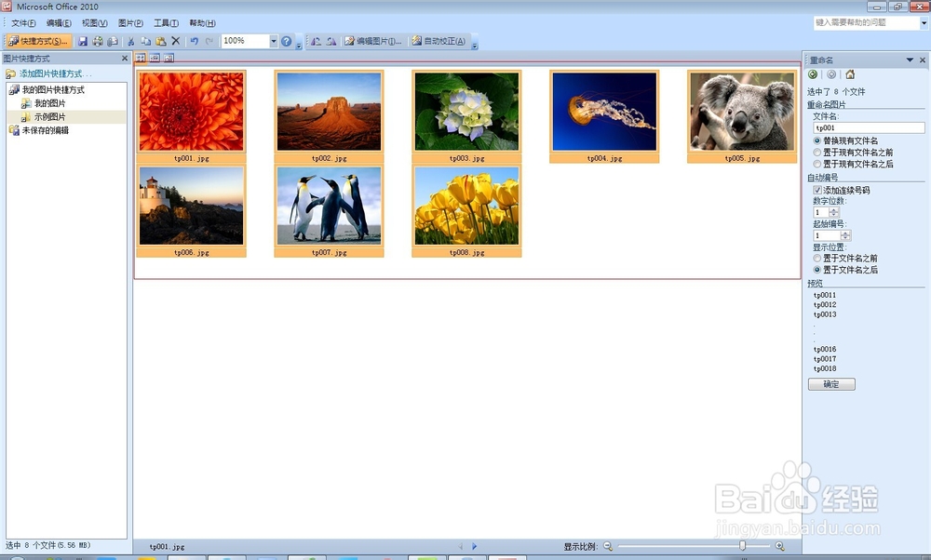Screen dimensions: 931x560
Task: Select 置于文件名之后 radio button
Action: 817,270
